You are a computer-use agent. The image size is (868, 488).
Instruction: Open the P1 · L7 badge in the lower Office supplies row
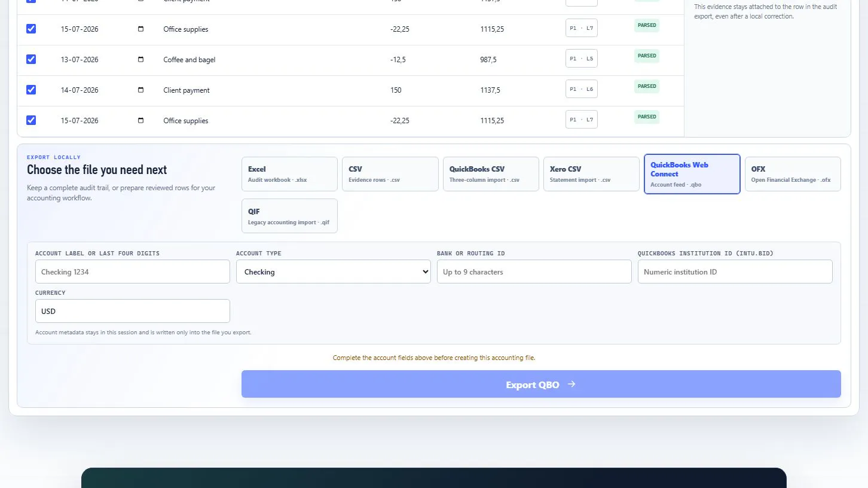click(582, 120)
